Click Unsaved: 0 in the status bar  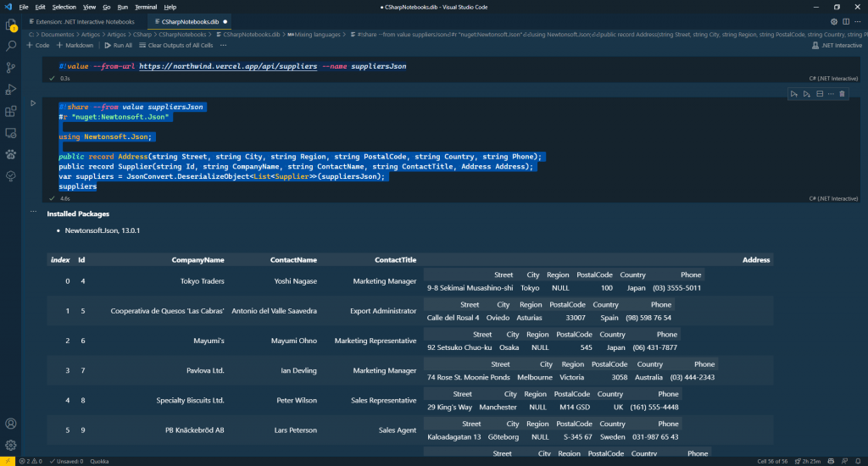[66, 461]
